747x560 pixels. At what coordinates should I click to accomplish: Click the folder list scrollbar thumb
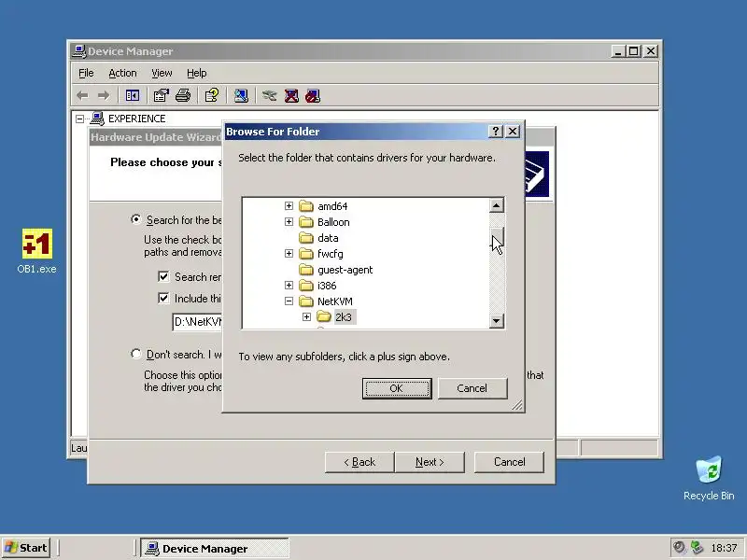(x=497, y=237)
